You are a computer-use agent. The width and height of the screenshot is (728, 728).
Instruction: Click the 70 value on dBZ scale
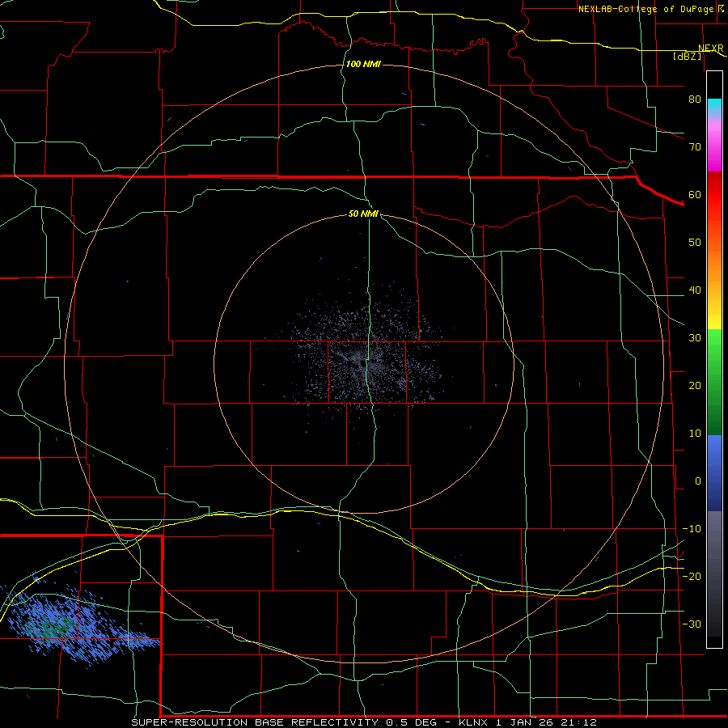(695, 146)
